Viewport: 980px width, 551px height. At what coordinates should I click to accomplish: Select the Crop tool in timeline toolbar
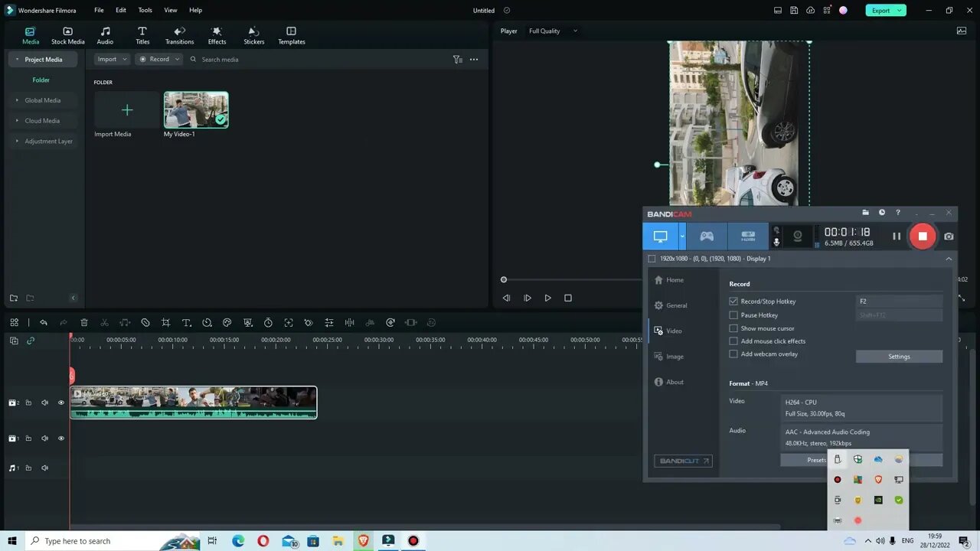[165, 323]
